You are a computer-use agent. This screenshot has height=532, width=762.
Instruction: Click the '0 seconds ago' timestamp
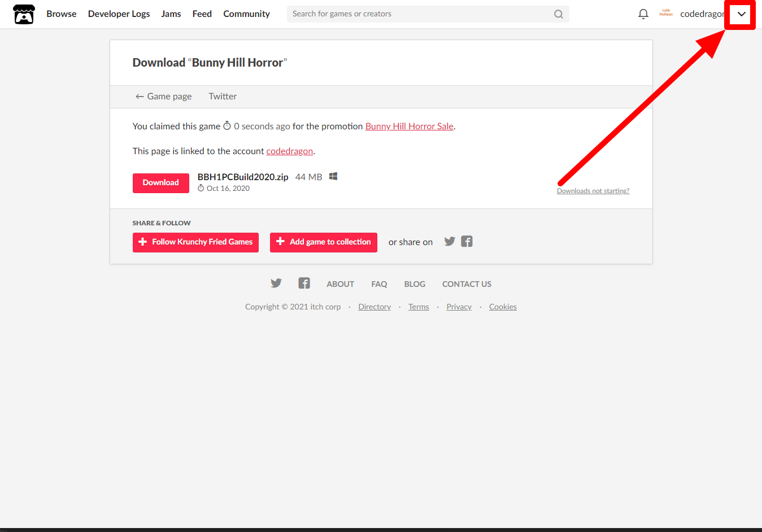(262, 127)
